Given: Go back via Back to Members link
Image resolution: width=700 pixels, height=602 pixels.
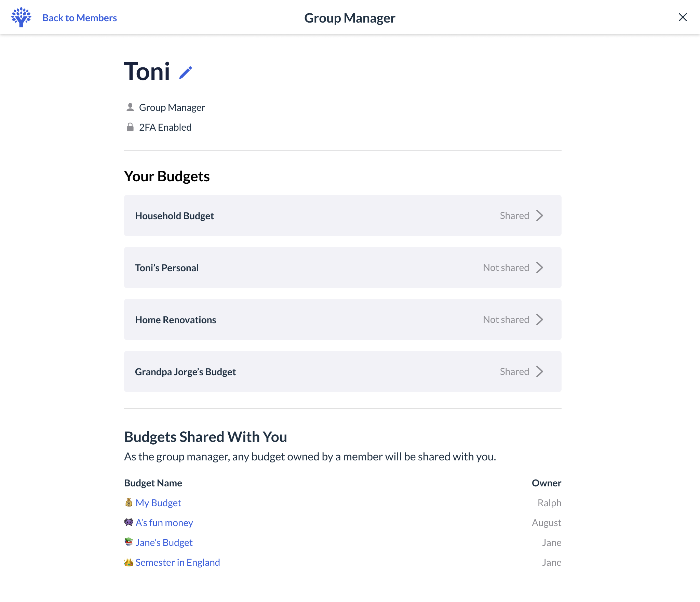Looking at the screenshot, I should [x=80, y=18].
